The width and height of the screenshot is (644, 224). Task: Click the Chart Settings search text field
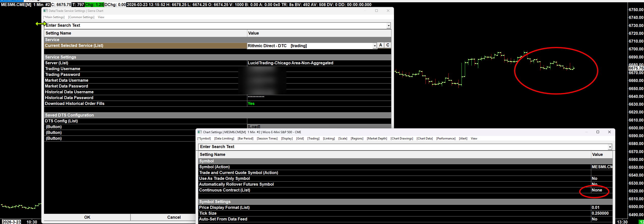click(403, 147)
